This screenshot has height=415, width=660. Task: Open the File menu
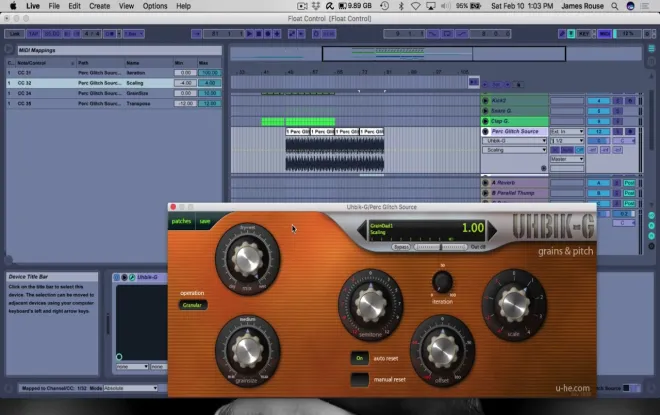click(54, 6)
